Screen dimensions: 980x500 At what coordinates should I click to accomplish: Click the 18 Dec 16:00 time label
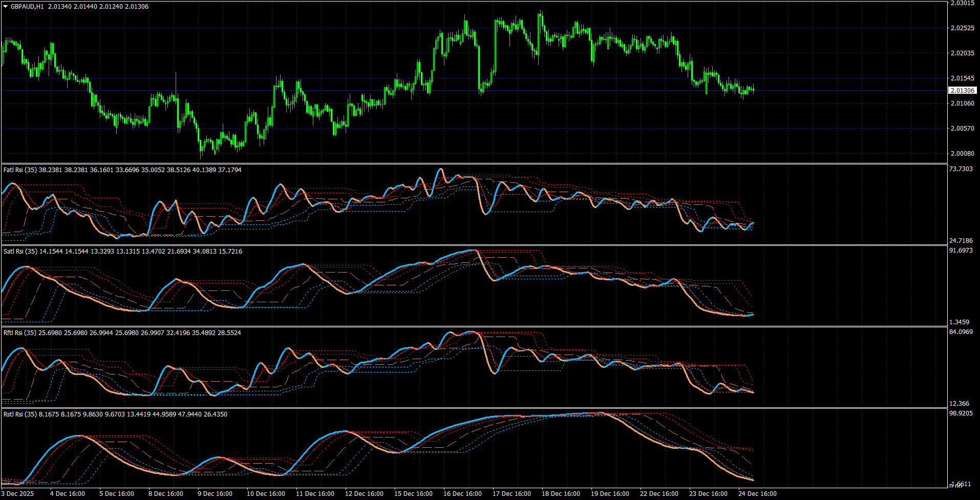pos(561,494)
